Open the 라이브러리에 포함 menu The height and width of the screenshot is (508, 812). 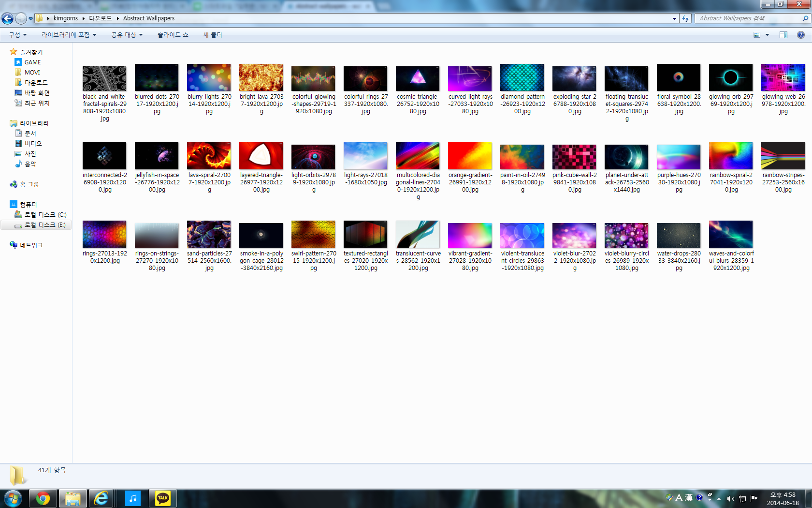click(x=69, y=35)
